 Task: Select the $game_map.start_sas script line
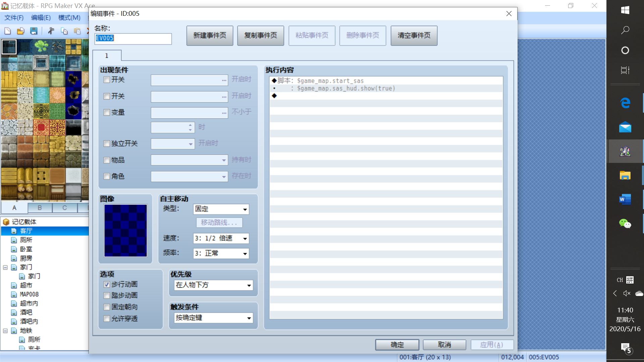click(x=386, y=81)
